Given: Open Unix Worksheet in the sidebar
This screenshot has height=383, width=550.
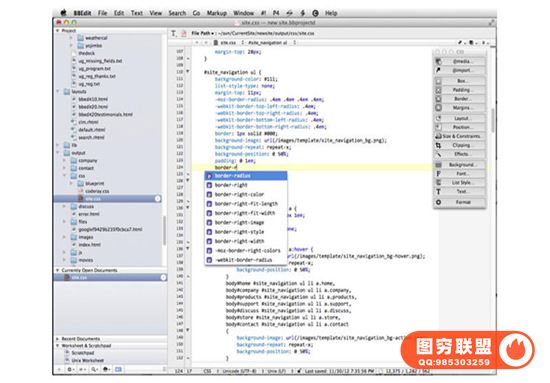Looking at the screenshot, I should (x=88, y=361).
